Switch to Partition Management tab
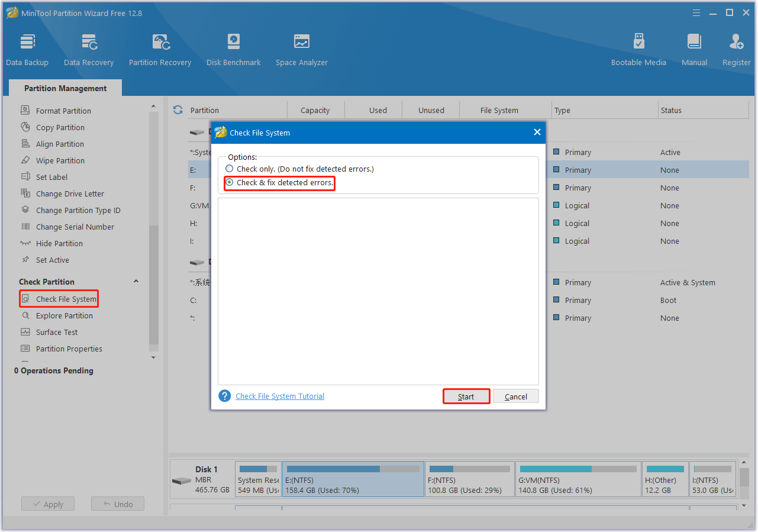This screenshot has width=758, height=532. (x=66, y=88)
